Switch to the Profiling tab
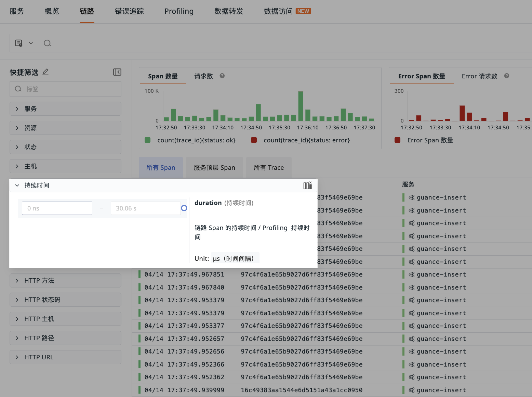The height and width of the screenshot is (397, 532). click(x=179, y=11)
